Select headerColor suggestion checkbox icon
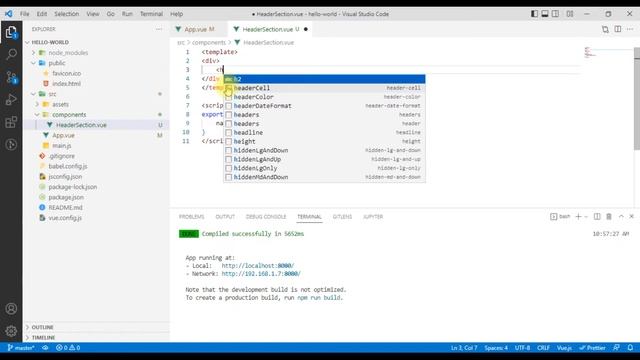 [229, 97]
